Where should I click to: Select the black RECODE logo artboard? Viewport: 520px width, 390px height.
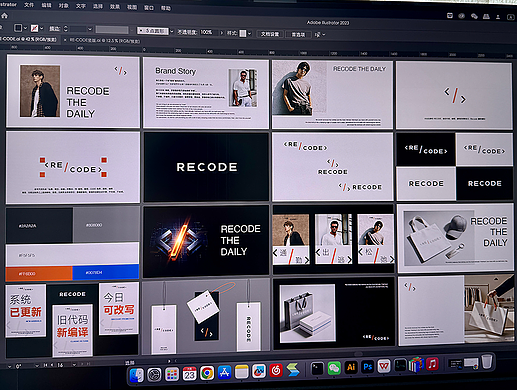pos(206,167)
